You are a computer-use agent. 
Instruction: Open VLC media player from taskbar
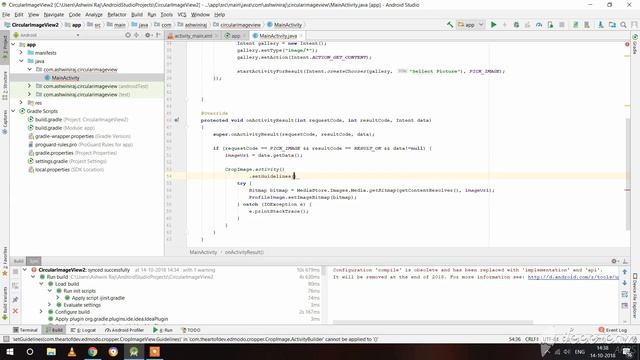click(72, 351)
